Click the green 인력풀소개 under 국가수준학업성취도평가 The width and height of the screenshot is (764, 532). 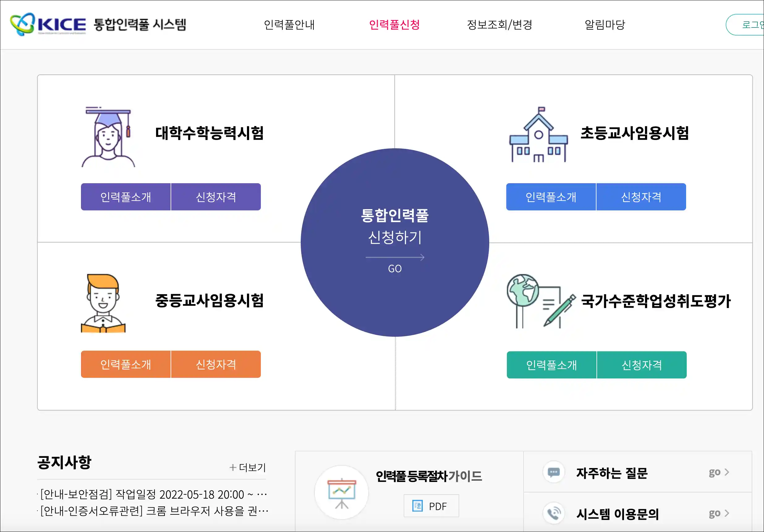pyautogui.click(x=552, y=365)
